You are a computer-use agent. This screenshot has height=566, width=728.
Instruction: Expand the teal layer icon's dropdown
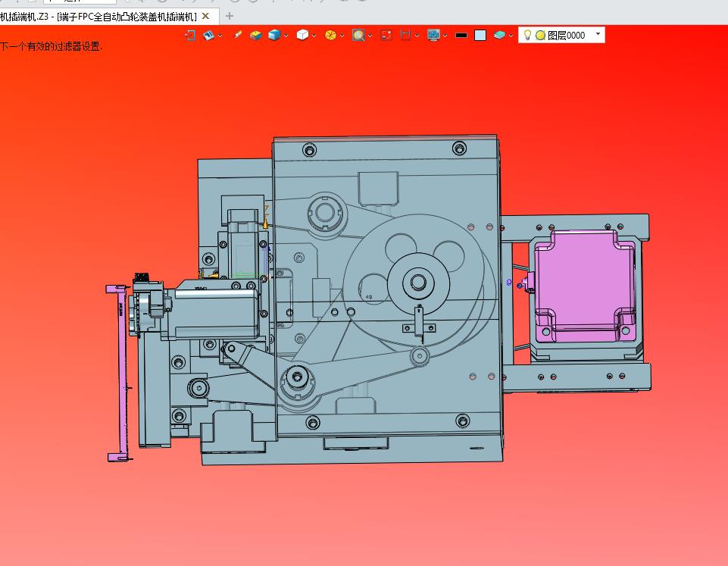click(511, 36)
